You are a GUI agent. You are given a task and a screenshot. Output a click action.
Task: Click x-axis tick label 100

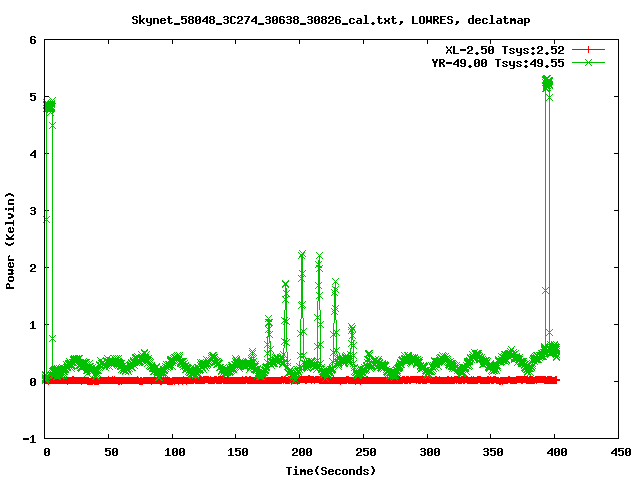[x=175, y=452]
